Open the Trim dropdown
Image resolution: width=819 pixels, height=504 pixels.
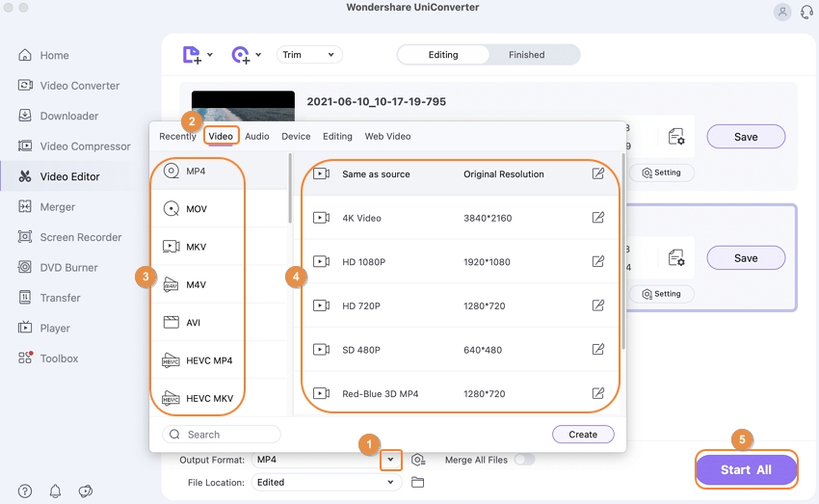(308, 55)
